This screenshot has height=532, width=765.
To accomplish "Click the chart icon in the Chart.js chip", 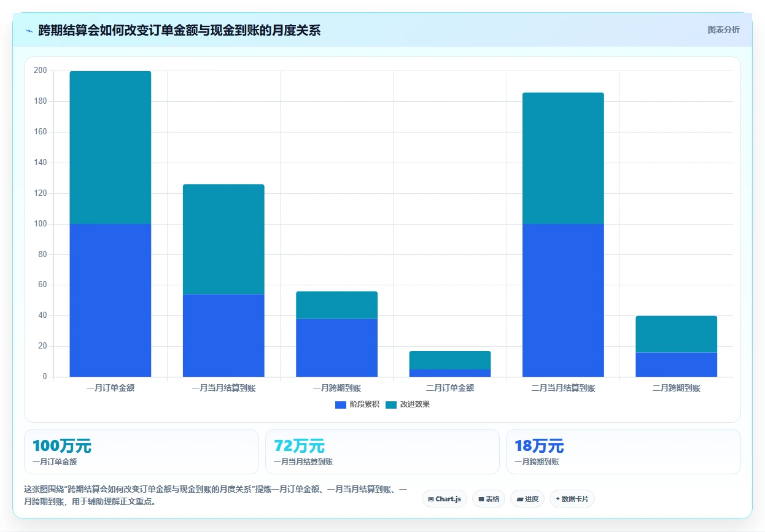I will click(x=431, y=499).
